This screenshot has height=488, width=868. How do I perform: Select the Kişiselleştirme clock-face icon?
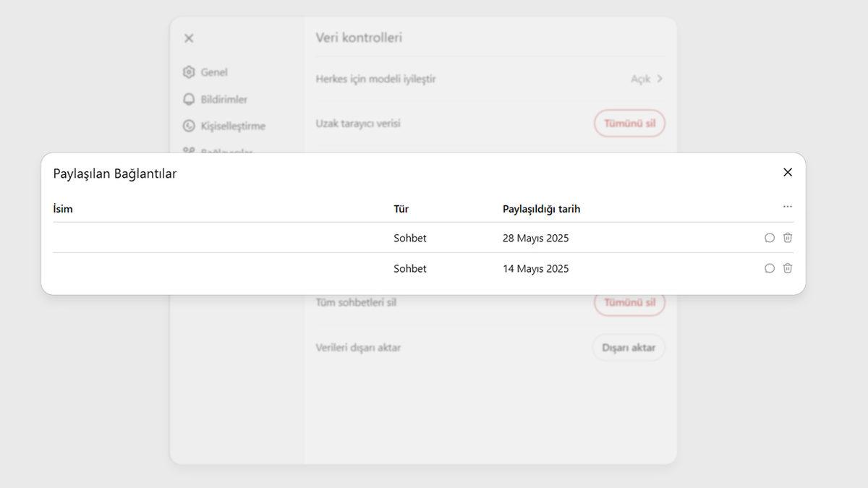[x=188, y=125]
